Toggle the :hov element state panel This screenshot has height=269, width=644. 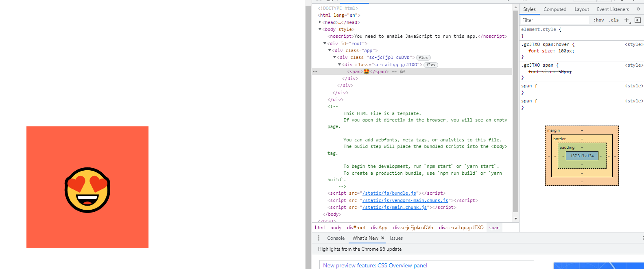(598, 20)
